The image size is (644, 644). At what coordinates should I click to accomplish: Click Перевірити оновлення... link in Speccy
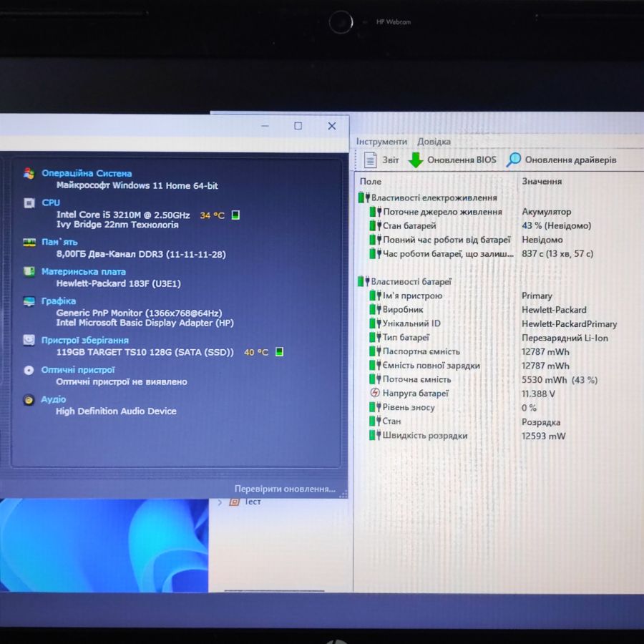(x=285, y=489)
